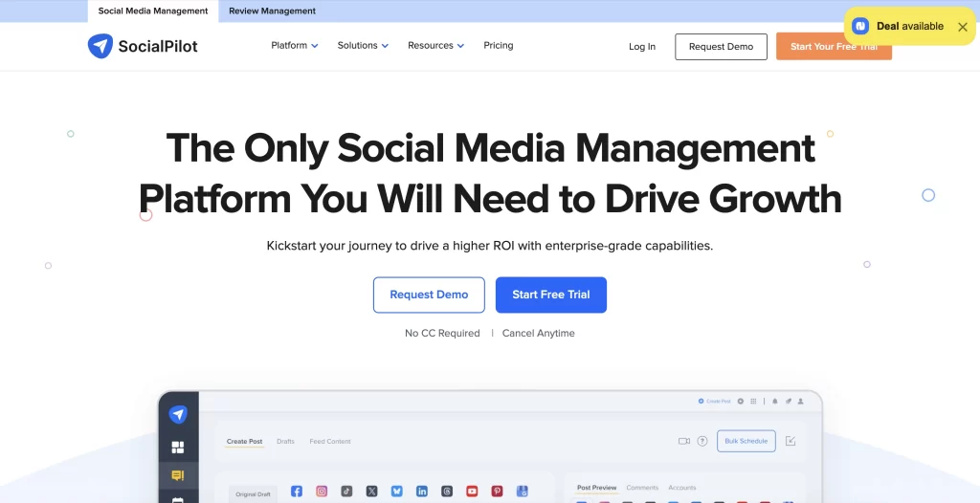Switch to the Review Management tab
980x503 pixels.
(272, 11)
